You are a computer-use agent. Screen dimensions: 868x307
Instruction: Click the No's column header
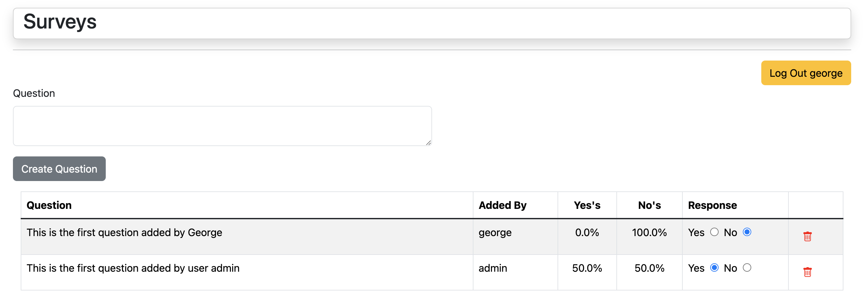tap(649, 205)
